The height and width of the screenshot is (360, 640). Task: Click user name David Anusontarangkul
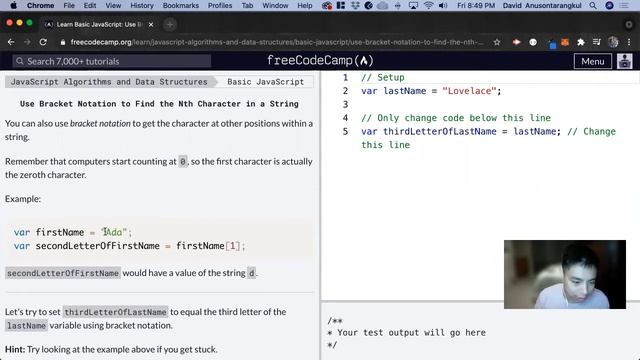coord(542,5)
